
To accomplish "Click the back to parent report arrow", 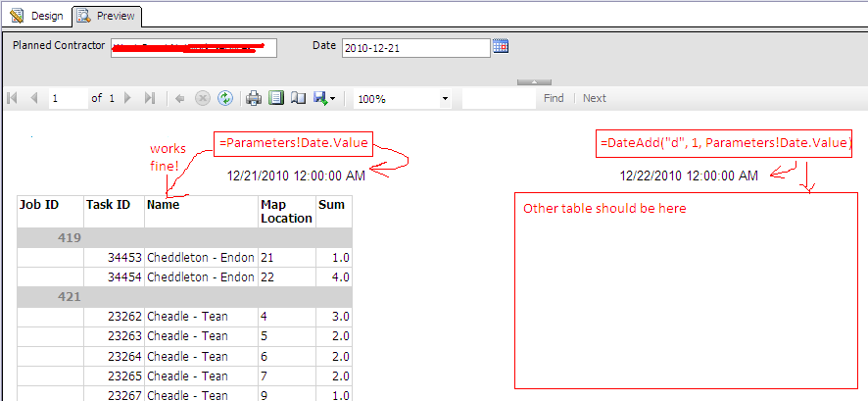I will click(179, 99).
